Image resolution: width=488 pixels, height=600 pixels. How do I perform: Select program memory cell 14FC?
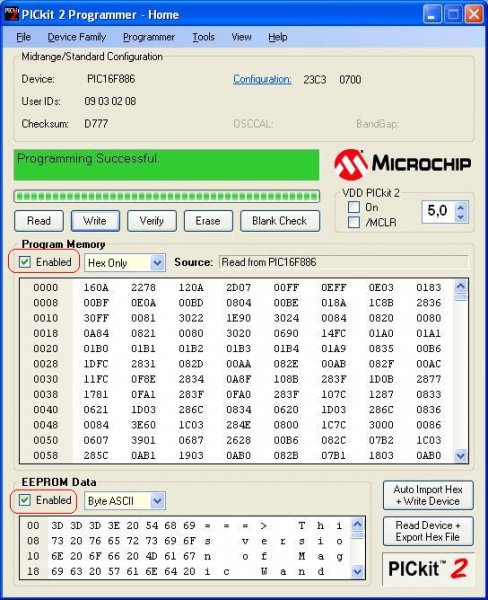[333, 333]
